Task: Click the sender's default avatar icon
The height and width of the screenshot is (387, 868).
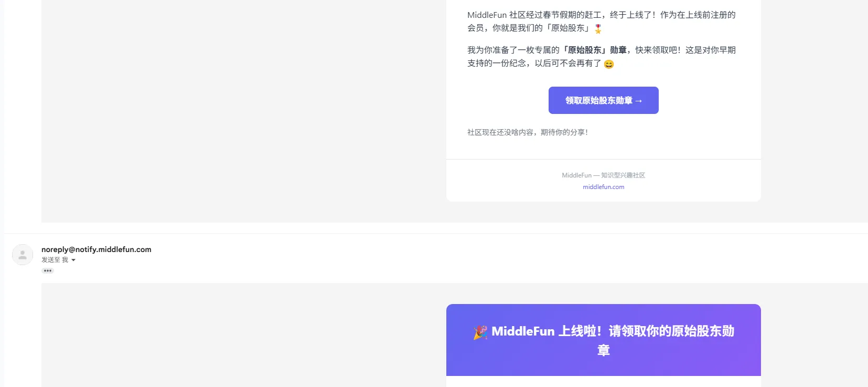Action: [23, 255]
